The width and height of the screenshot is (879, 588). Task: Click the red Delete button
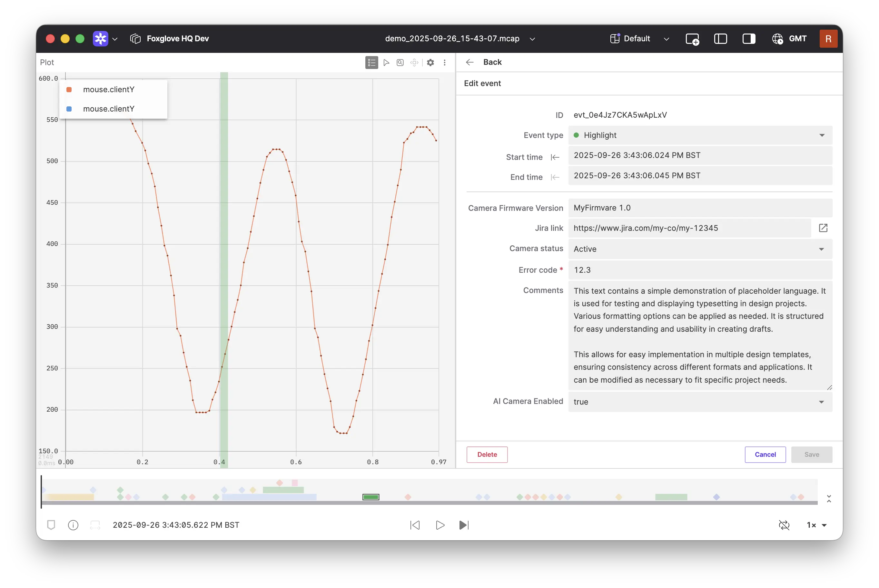(487, 455)
